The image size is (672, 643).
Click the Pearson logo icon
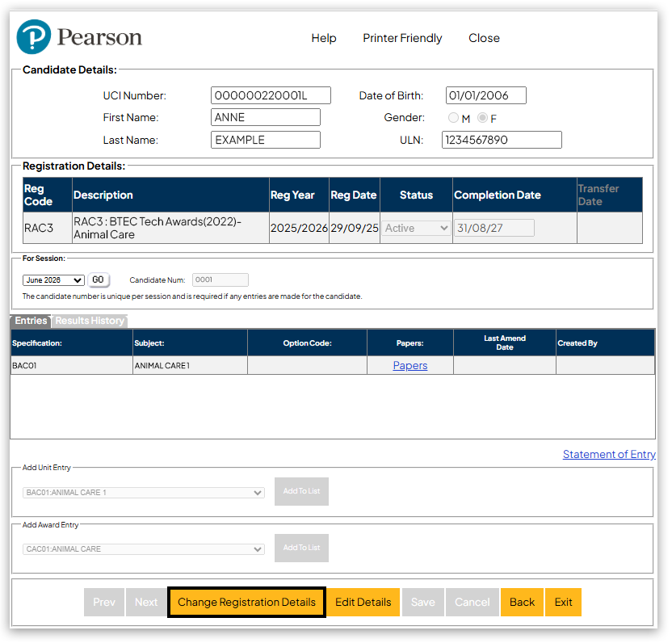34,37
